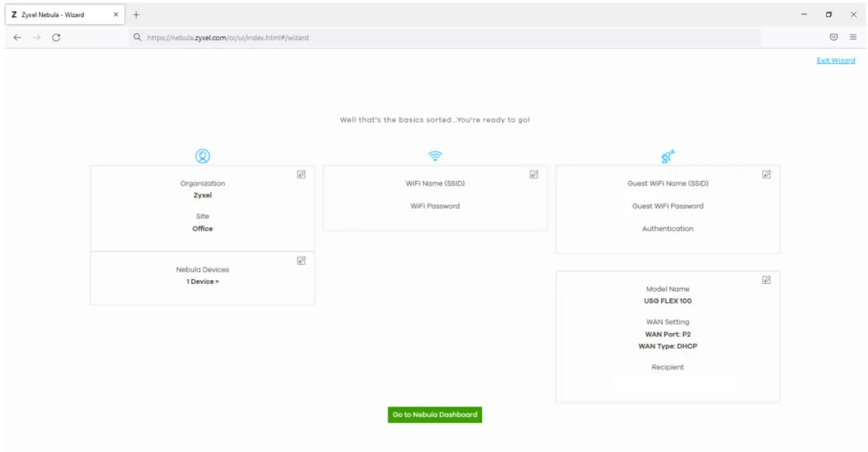868x452 pixels.
Task: Click the browser forward arrow
Action: pos(36,37)
